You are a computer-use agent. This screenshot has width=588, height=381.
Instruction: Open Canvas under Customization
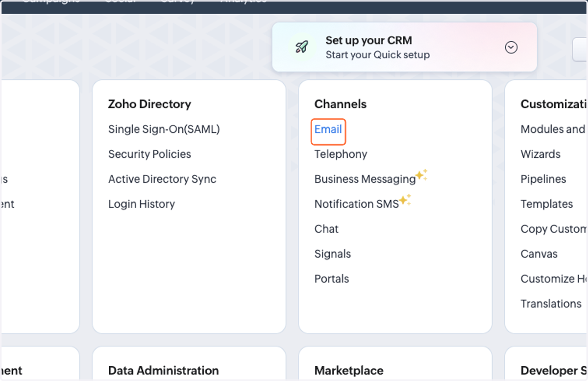[x=539, y=254]
